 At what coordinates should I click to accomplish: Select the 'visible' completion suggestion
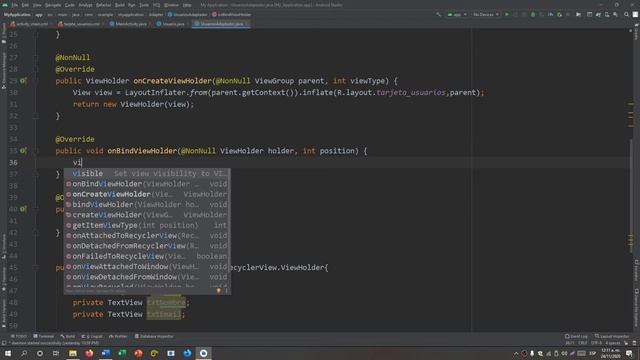coord(147,173)
